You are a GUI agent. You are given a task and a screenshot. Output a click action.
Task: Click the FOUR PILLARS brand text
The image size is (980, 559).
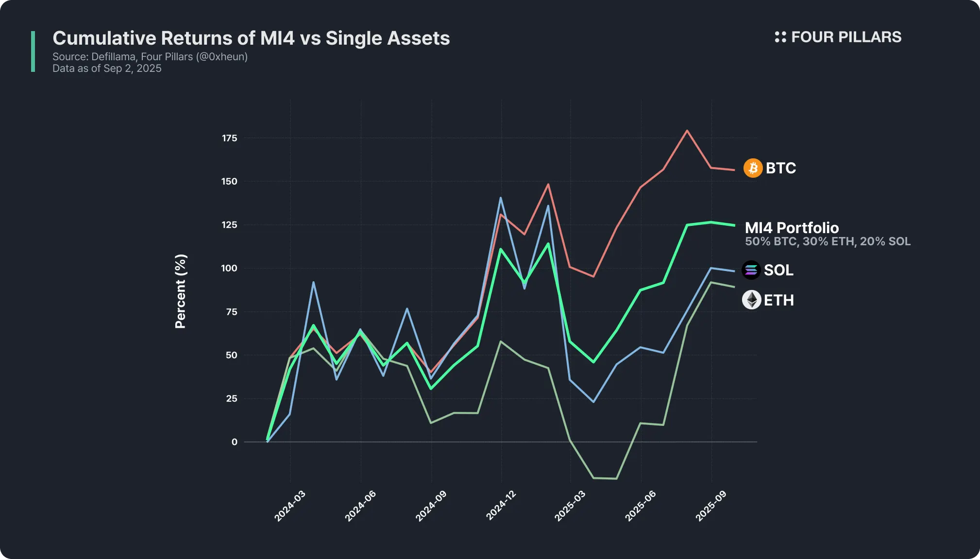pos(846,37)
